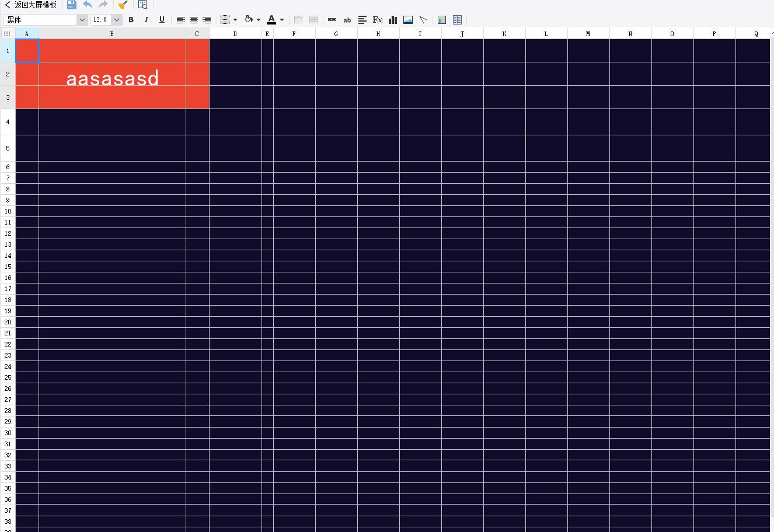
Task: Click the font color letter A
Action: pos(271,20)
